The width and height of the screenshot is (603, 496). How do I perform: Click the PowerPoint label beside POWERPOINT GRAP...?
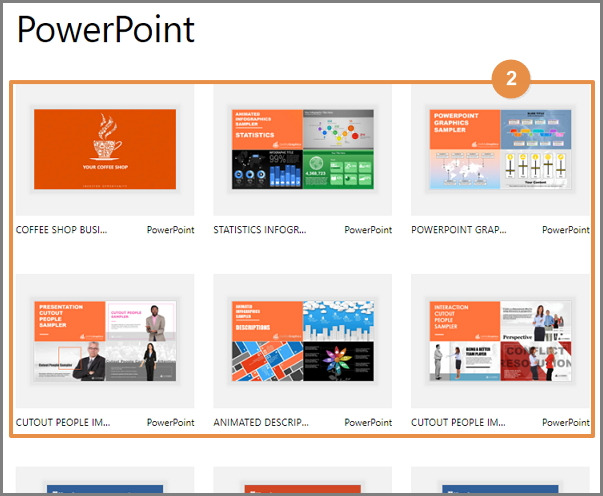coord(566,230)
